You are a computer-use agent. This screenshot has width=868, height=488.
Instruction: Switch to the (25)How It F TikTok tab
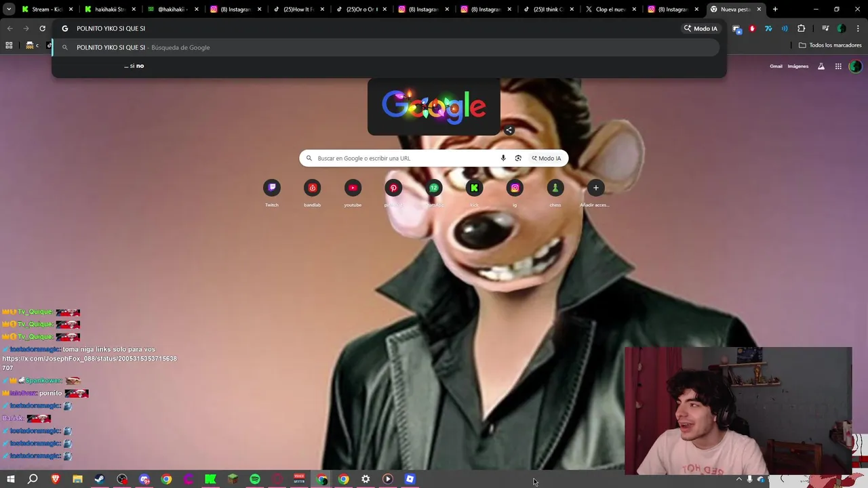[x=297, y=9]
